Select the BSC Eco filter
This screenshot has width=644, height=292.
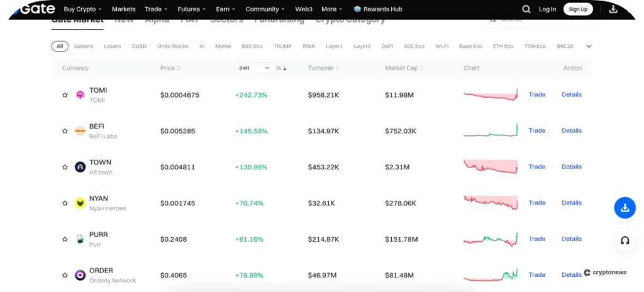252,46
